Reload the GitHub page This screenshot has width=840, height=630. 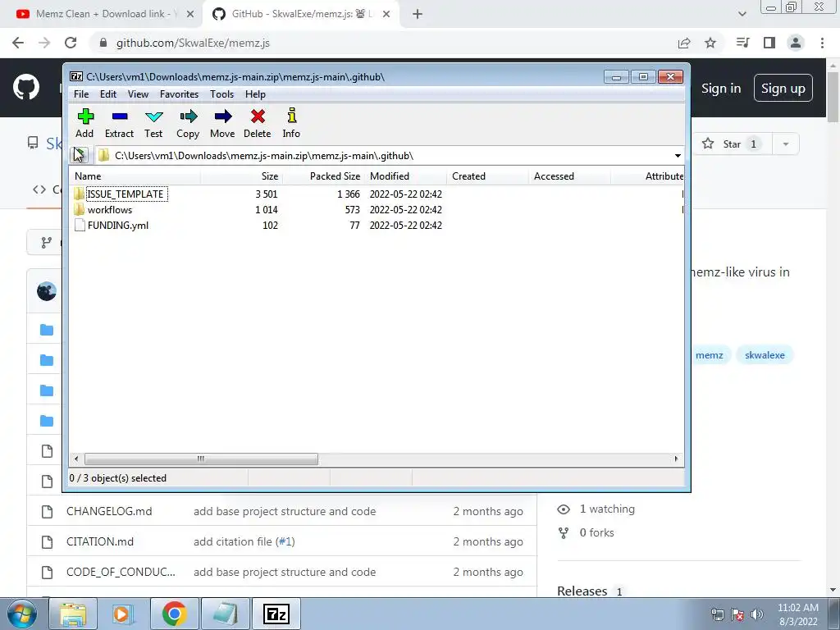click(71, 43)
